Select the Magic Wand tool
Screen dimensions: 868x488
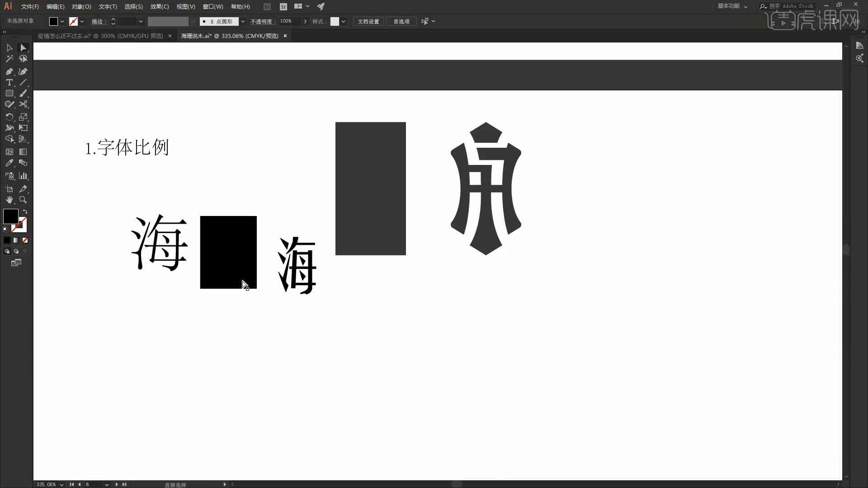click(x=9, y=59)
